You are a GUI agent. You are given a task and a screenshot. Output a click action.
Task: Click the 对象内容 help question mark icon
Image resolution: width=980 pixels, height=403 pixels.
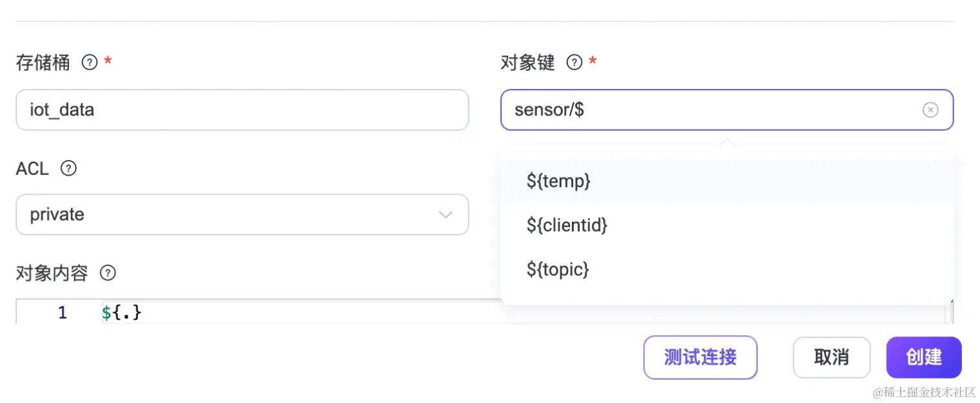pyautogui.click(x=107, y=273)
